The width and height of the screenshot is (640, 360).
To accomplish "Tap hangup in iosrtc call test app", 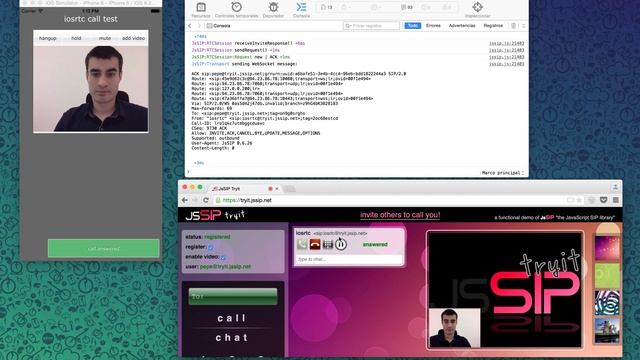I will coord(47,38).
